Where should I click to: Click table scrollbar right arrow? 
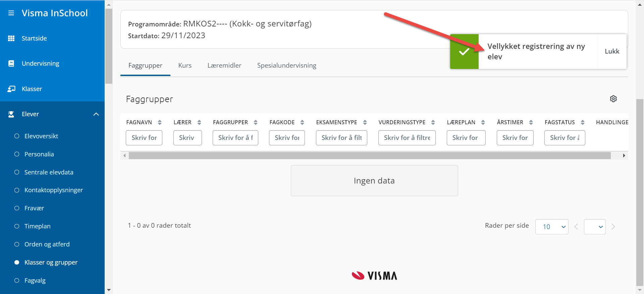click(x=624, y=155)
